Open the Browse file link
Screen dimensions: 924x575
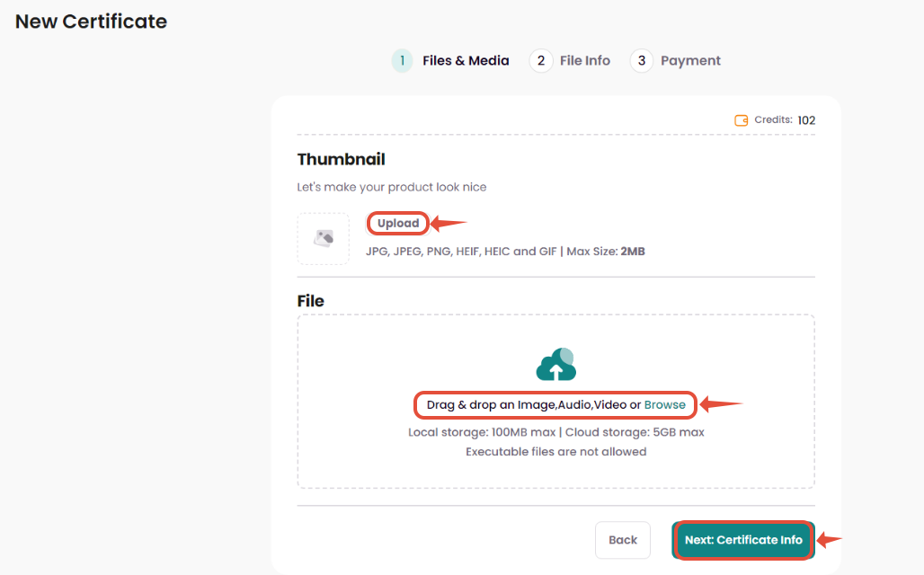tap(665, 404)
